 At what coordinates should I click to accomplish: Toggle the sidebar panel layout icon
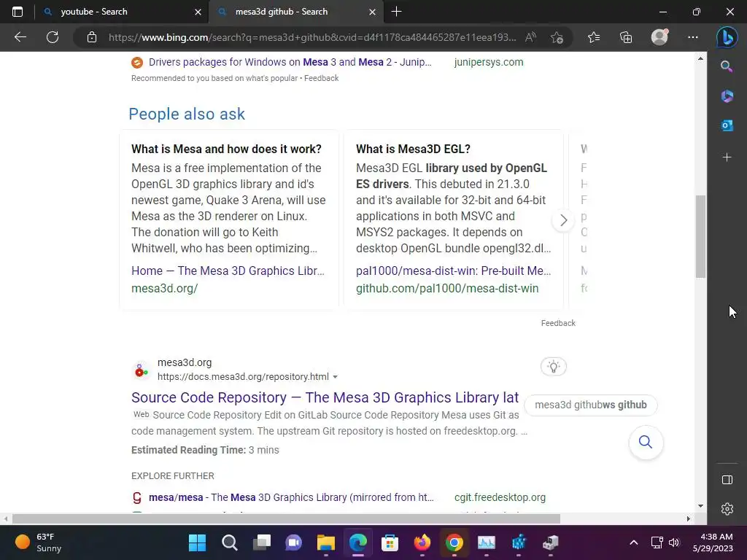[x=727, y=480]
